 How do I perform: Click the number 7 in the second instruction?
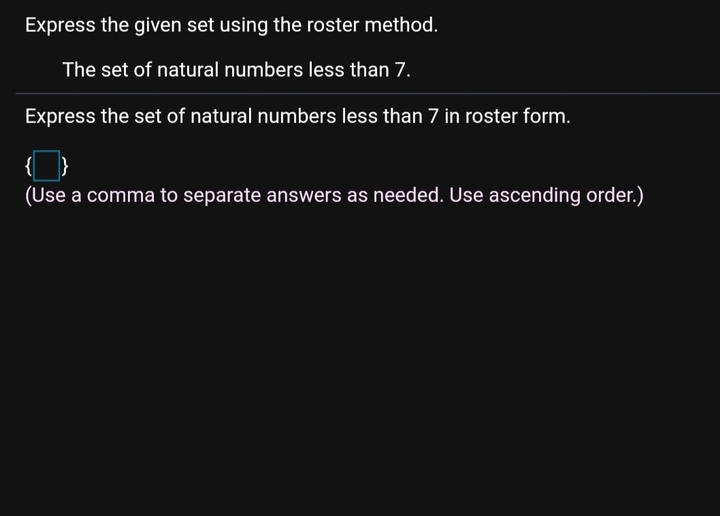[433, 116]
